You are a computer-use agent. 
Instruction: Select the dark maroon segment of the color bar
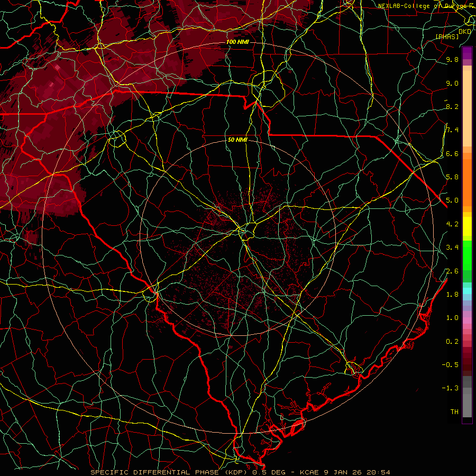tap(467, 361)
